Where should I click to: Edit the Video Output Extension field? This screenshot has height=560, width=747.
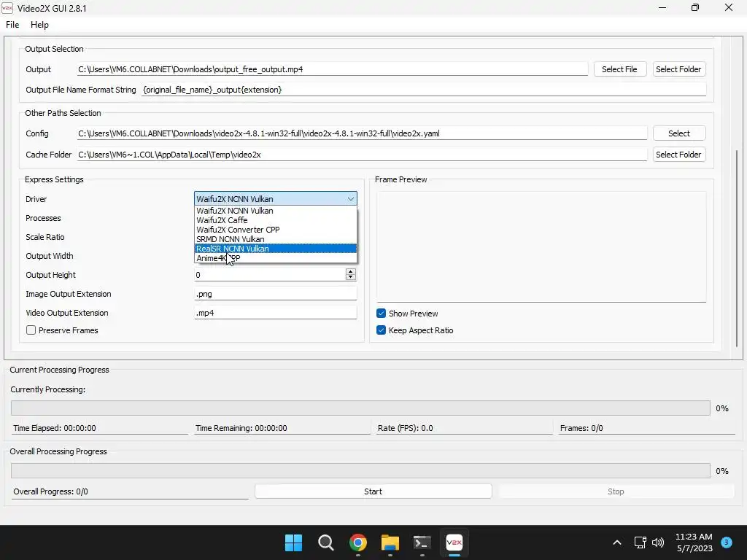click(275, 313)
